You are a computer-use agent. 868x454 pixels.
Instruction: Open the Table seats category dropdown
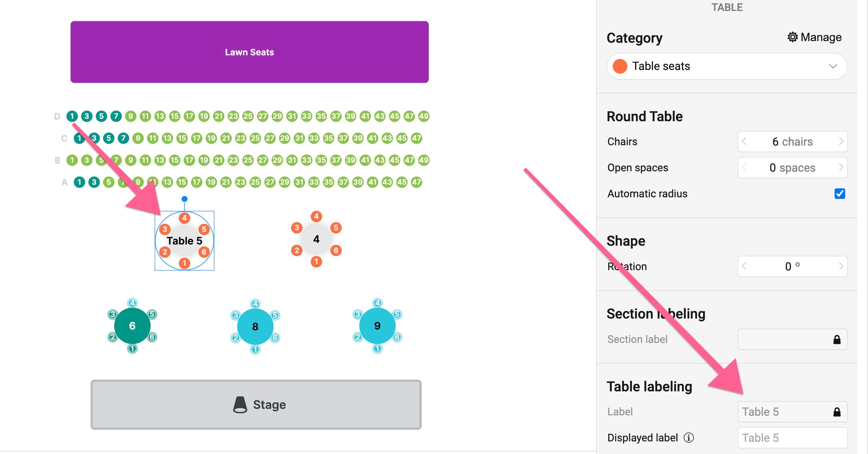point(727,66)
